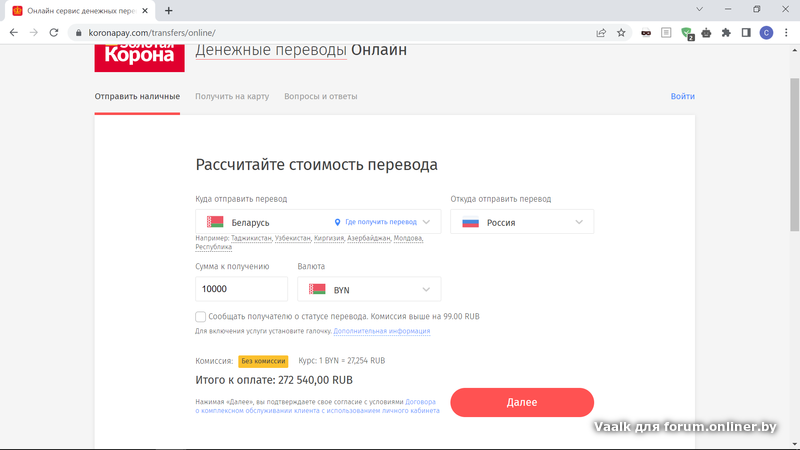800x450 pixels.
Task: Click the share page icon
Action: tap(601, 33)
